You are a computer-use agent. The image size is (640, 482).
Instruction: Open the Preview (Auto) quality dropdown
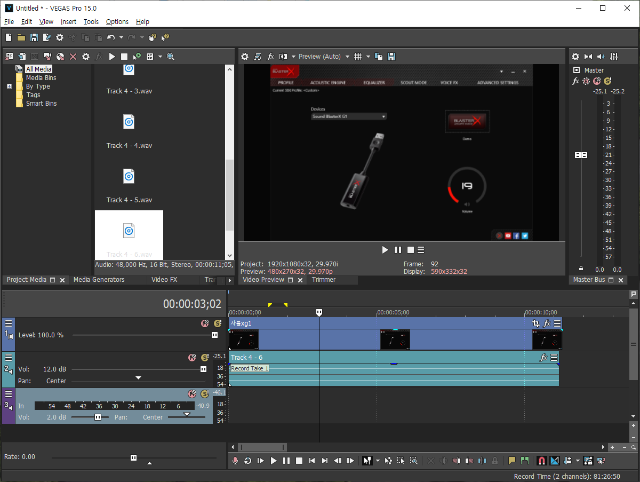tap(347, 57)
